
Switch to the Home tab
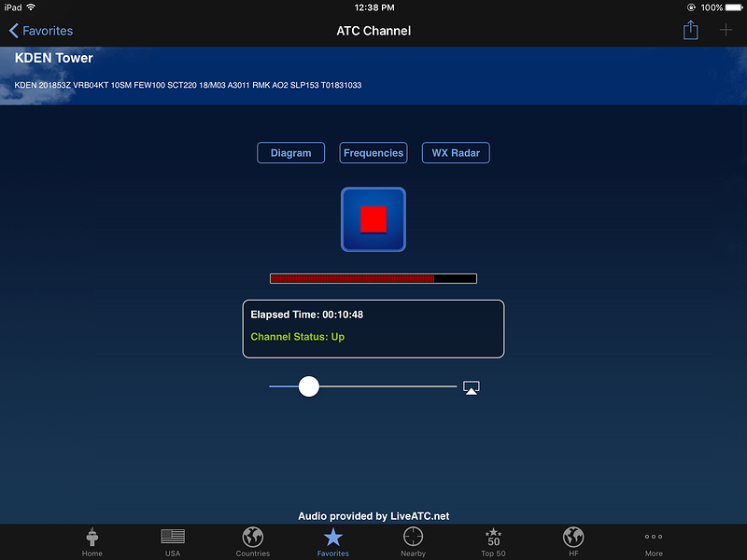(x=92, y=542)
